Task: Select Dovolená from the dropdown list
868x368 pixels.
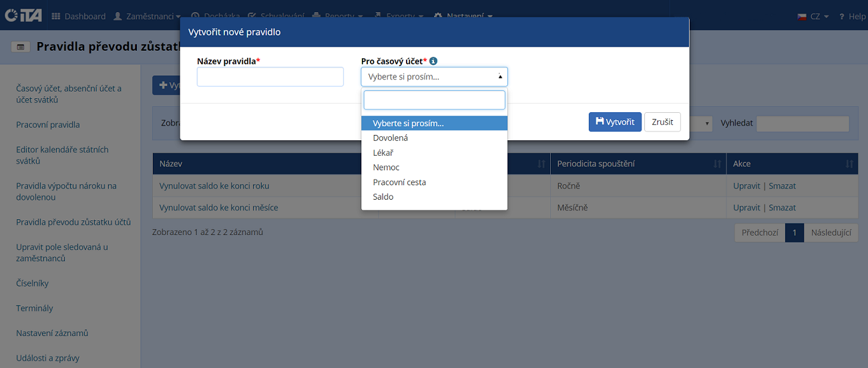Action: 391,138
